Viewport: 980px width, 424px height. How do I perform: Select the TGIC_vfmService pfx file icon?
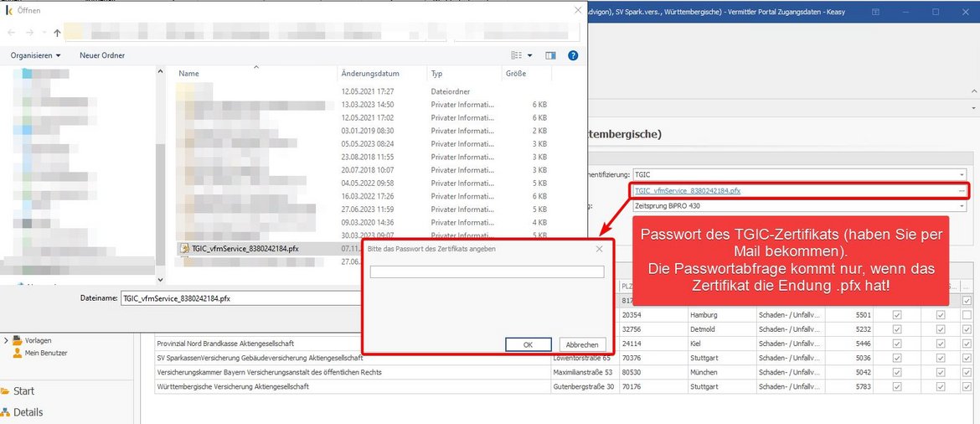click(x=184, y=248)
